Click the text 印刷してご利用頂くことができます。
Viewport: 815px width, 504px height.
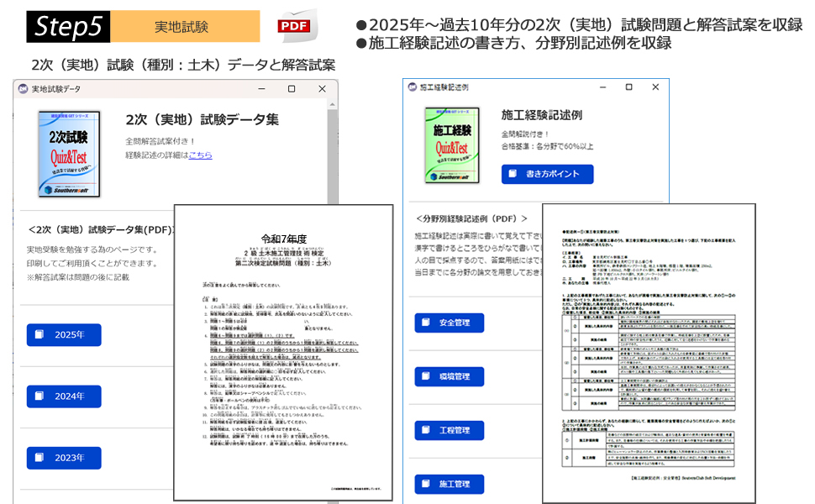[92, 264]
